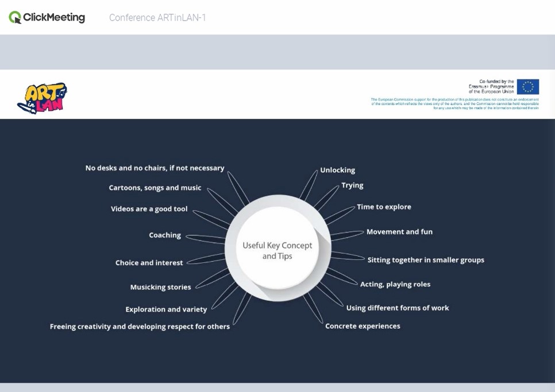
Task: Select Movement and fun label
Action: 400,232
